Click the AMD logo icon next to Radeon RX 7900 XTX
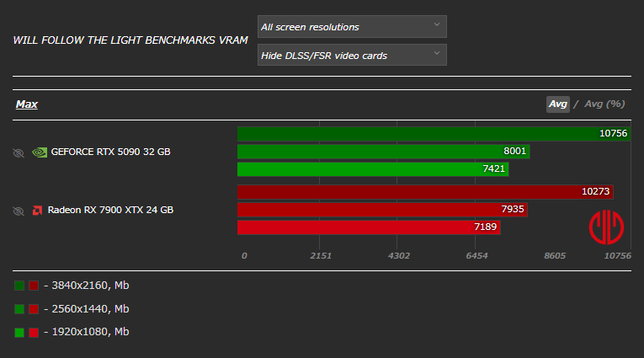This screenshot has width=644, height=358. (x=37, y=211)
